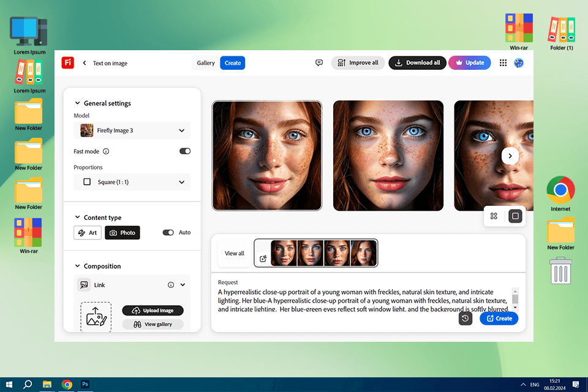Select the fourth thumbnail in the strip

point(363,253)
